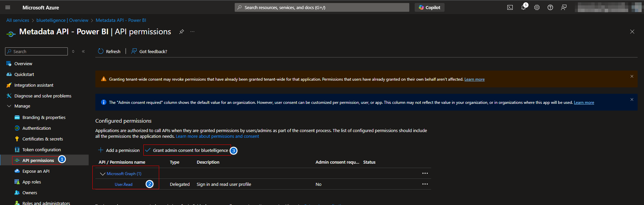
Task: Refresh the permissions list
Action: (109, 51)
